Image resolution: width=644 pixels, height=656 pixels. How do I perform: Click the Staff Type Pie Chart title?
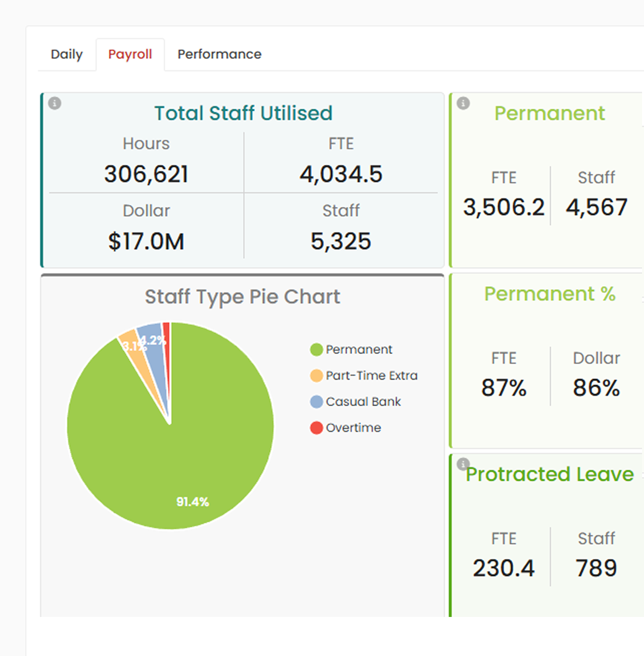point(242,297)
